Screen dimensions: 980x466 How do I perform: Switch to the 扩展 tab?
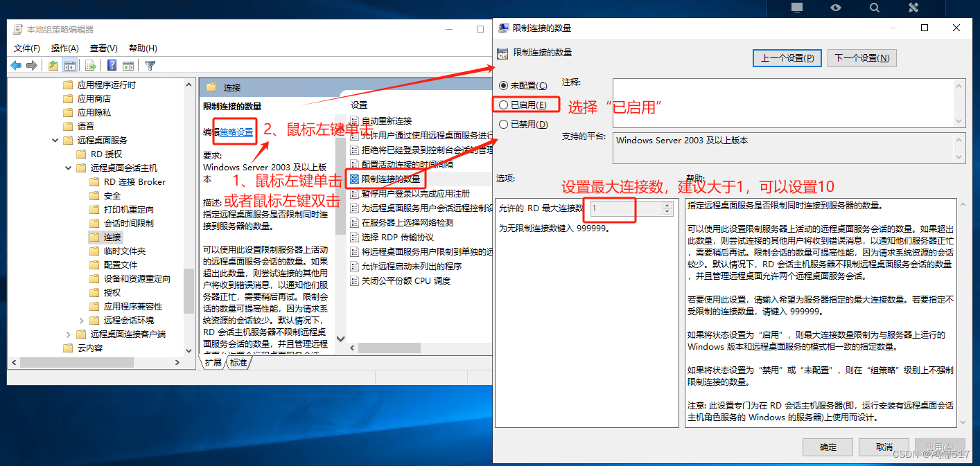215,362
